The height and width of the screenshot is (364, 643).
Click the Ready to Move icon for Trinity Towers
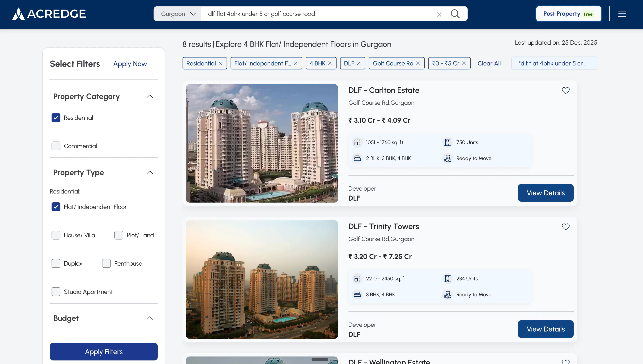click(x=447, y=295)
